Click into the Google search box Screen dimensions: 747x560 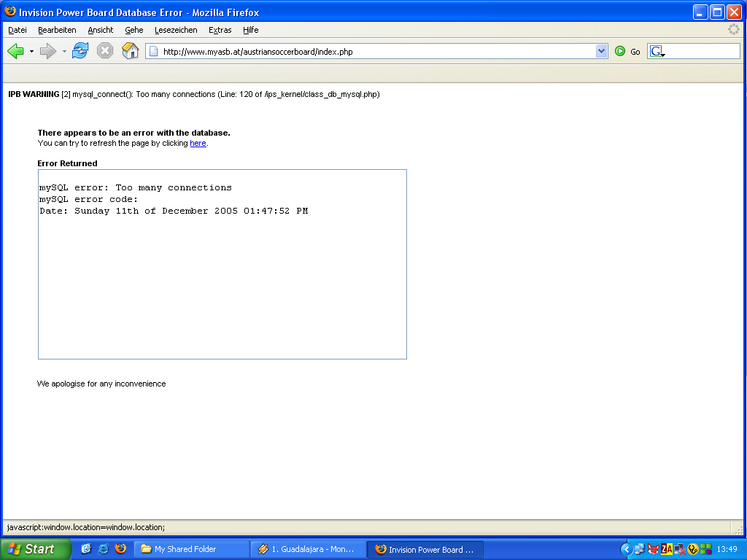pyautogui.click(x=703, y=52)
